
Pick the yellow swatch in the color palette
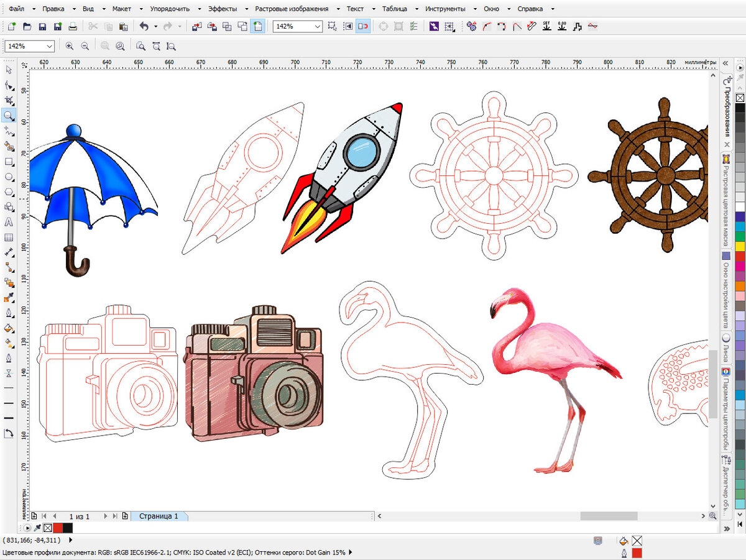click(x=740, y=246)
